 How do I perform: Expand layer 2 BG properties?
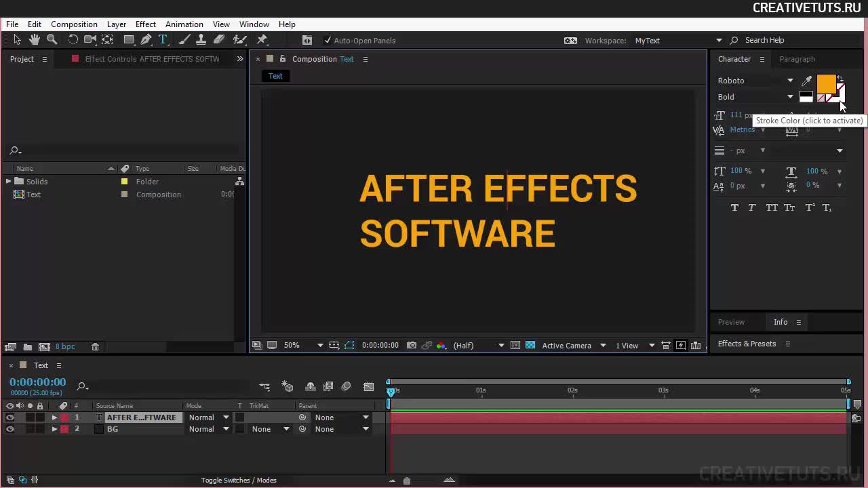point(54,429)
